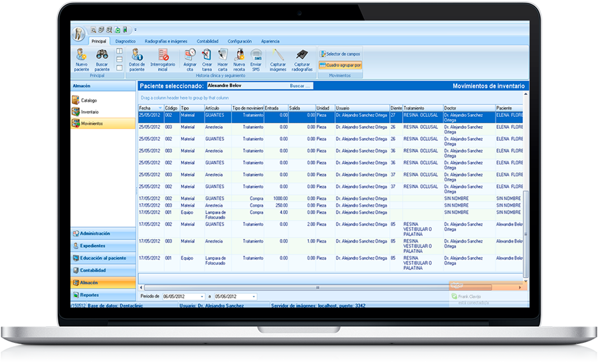
Task: Click Asignar cita clock icon
Action: click(x=190, y=56)
